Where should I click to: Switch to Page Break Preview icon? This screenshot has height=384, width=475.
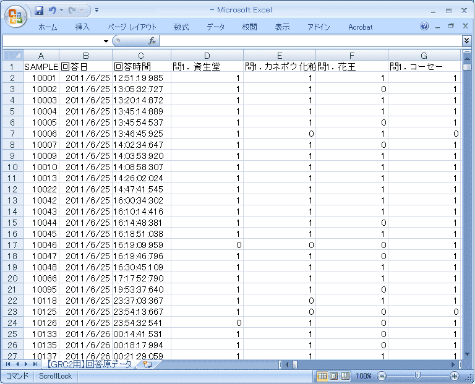coord(345,376)
